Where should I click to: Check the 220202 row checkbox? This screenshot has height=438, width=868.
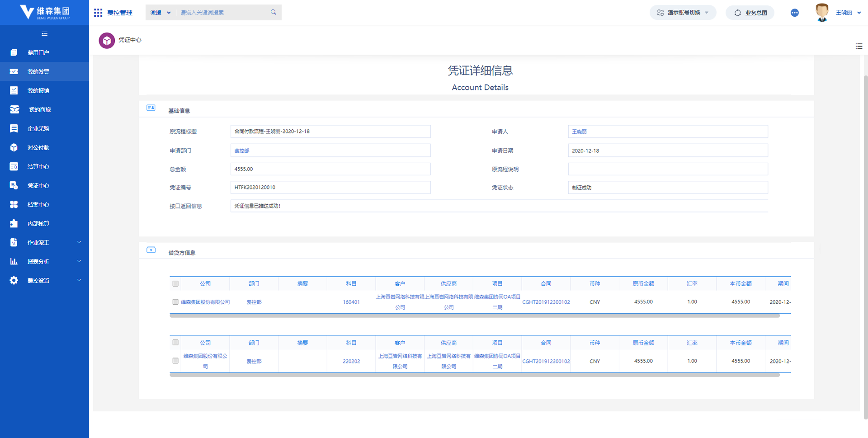[x=175, y=361]
